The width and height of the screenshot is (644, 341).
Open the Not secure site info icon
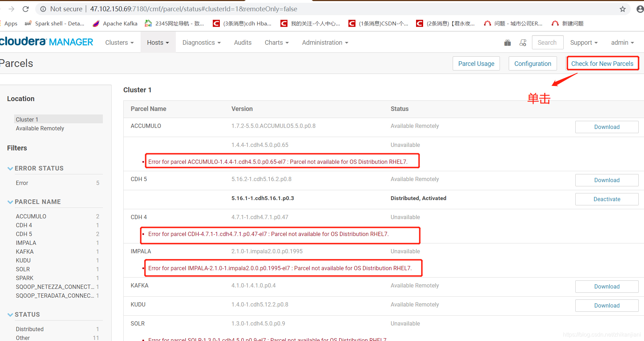click(x=43, y=9)
